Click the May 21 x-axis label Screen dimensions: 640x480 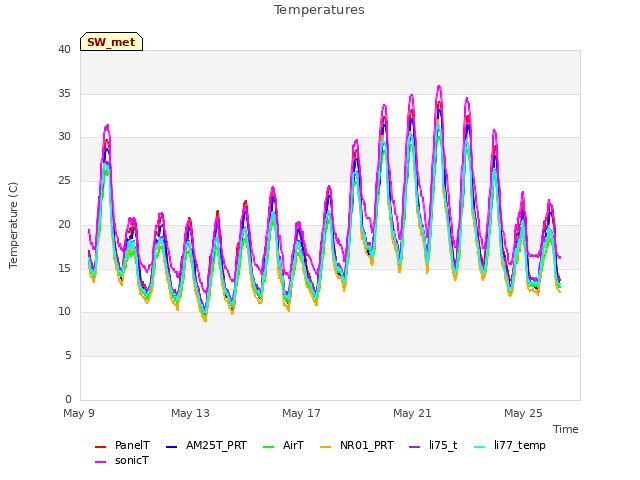[412, 413]
